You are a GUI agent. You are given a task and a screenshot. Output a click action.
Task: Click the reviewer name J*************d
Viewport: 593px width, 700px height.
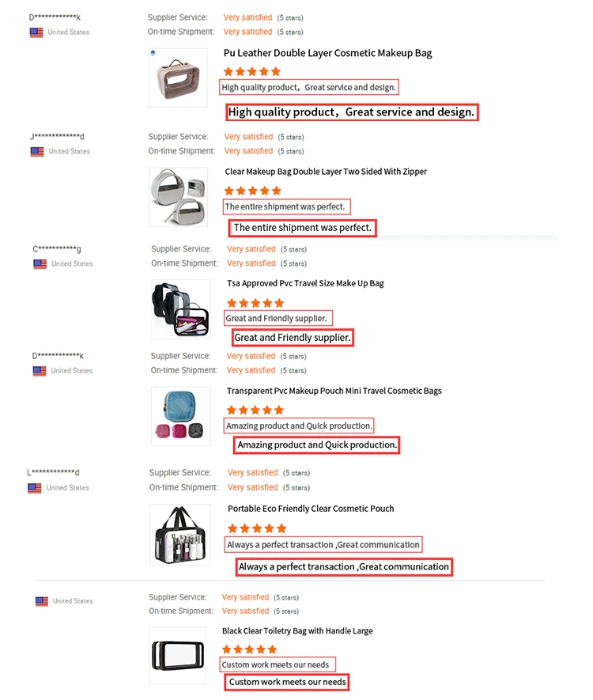coord(57,136)
